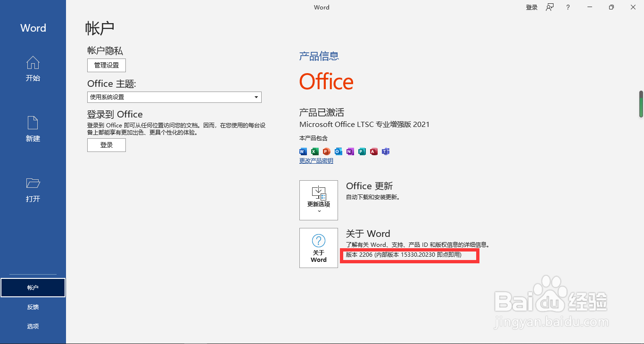
Task: Select 新建 (New) in the sidebar
Action: [33, 129]
